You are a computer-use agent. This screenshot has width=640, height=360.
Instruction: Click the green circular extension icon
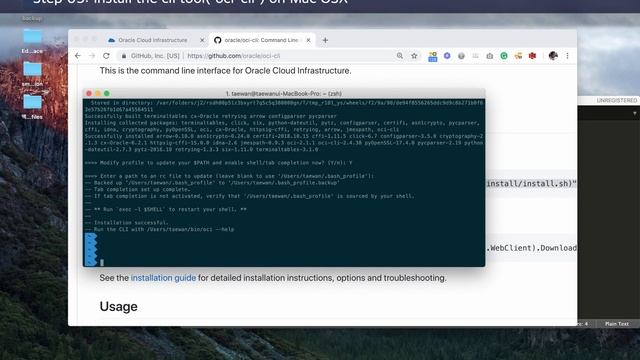[504, 56]
